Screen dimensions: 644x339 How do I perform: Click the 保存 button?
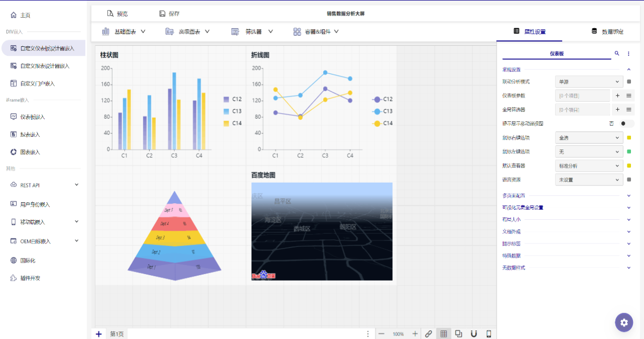click(169, 14)
